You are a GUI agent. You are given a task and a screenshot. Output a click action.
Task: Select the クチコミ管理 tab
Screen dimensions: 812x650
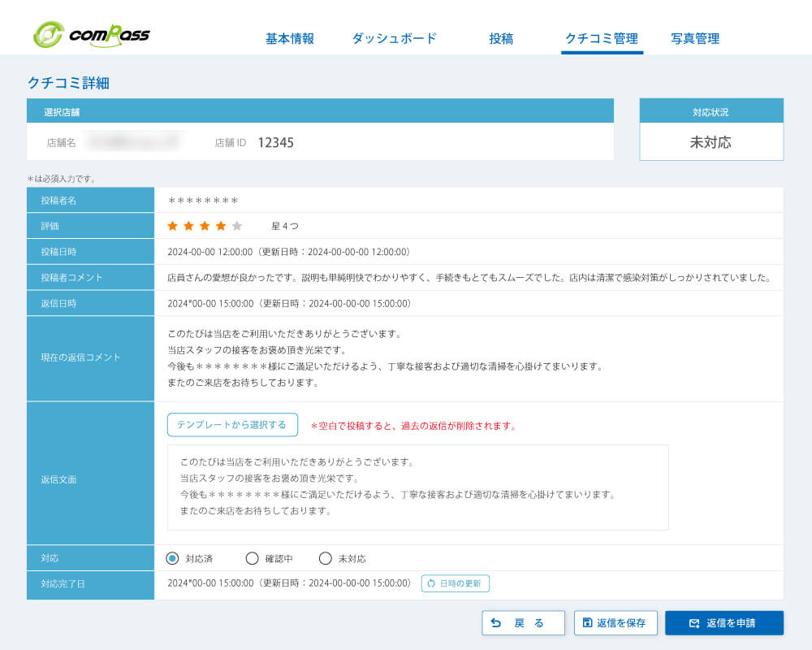pyautogui.click(x=602, y=38)
